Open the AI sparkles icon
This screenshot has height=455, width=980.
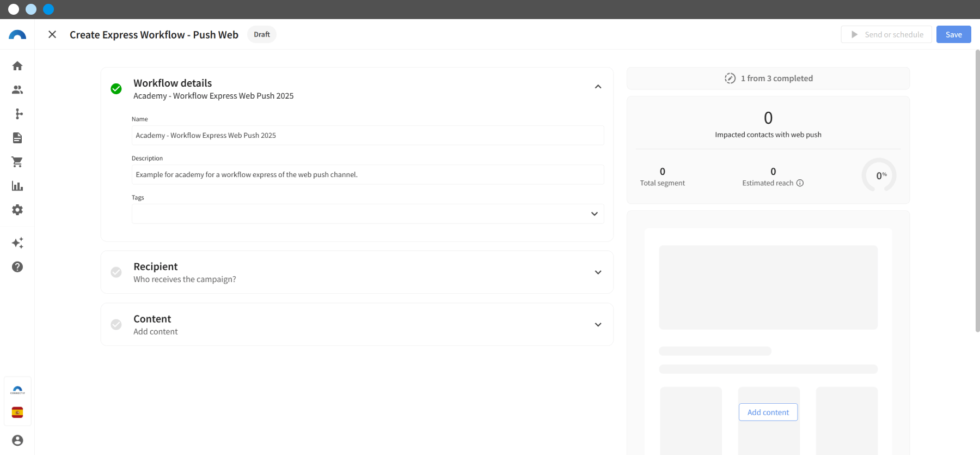(17, 243)
